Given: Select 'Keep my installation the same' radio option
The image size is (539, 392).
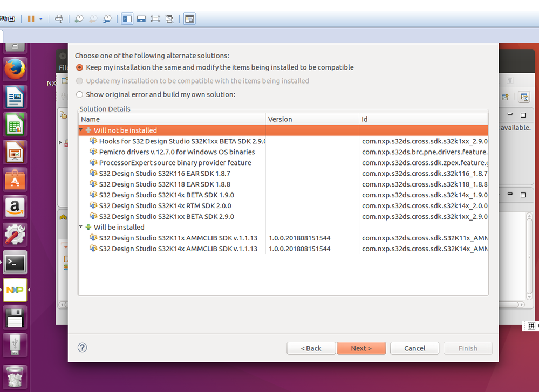Looking at the screenshot, I should (x=79, y=67).
